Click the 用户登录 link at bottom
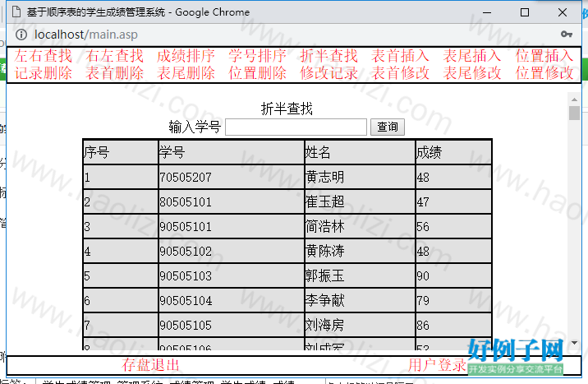 (x=437, y=365)
